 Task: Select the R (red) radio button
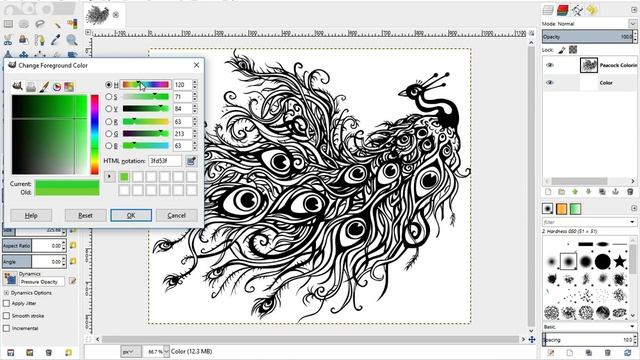109,121
